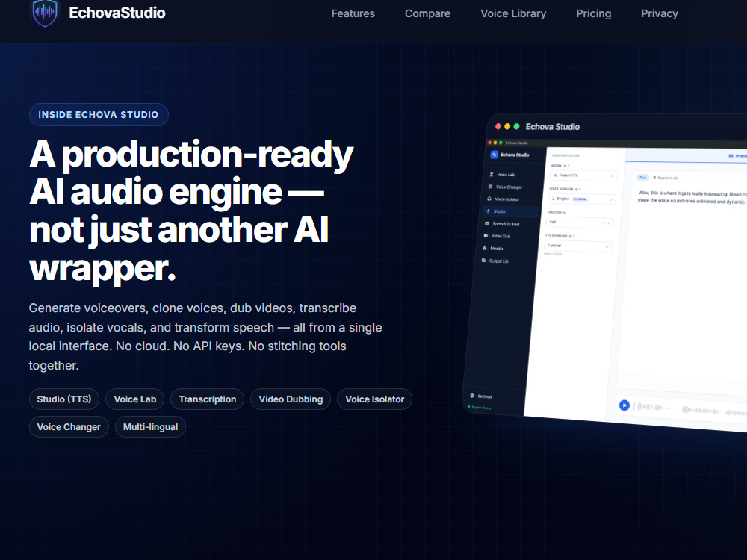Open the Features nav item

pyautogui.click(x=353, y=13)
